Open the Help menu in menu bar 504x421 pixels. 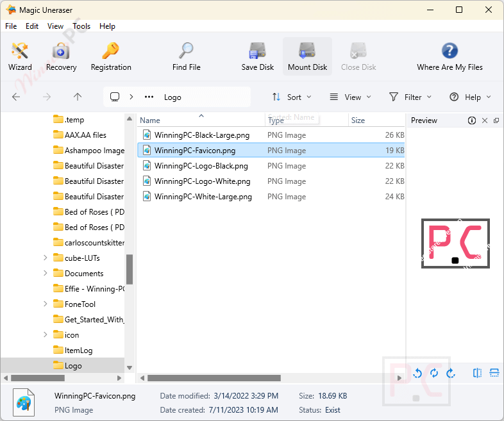pyautogui.click(x=107, y=26)
